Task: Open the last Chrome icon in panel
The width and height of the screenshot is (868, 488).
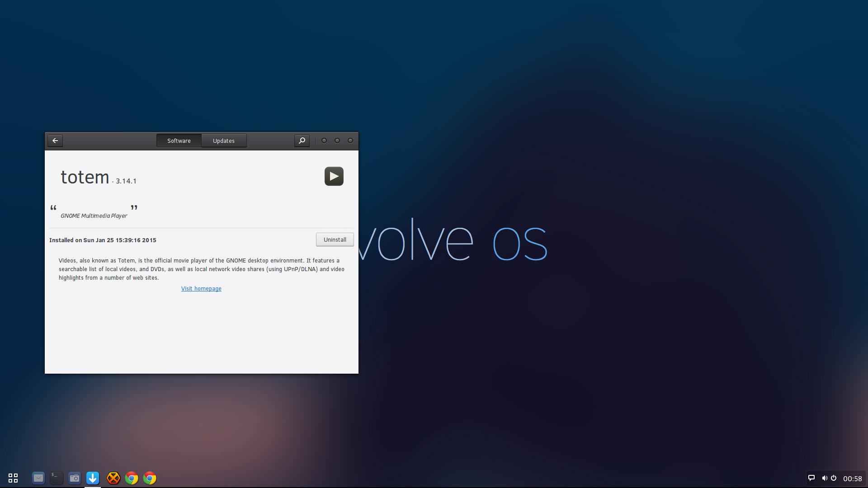Action: coord(150,478)
